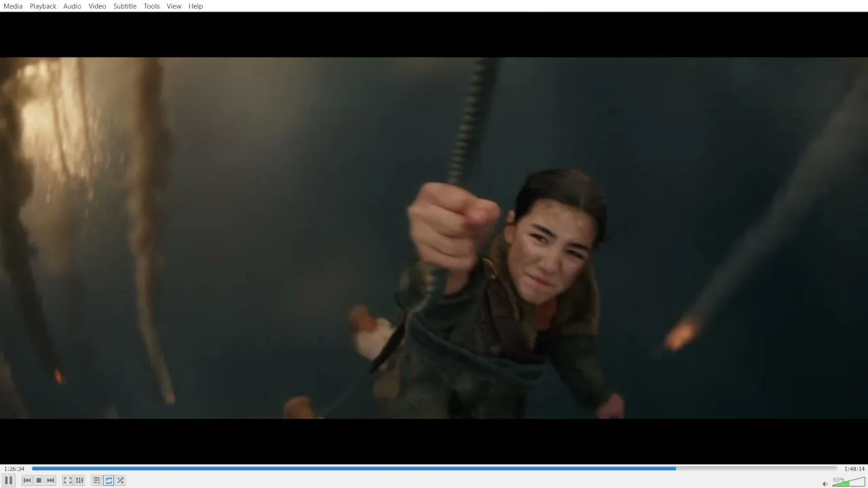Show extended settings dialog

point(79,481)
